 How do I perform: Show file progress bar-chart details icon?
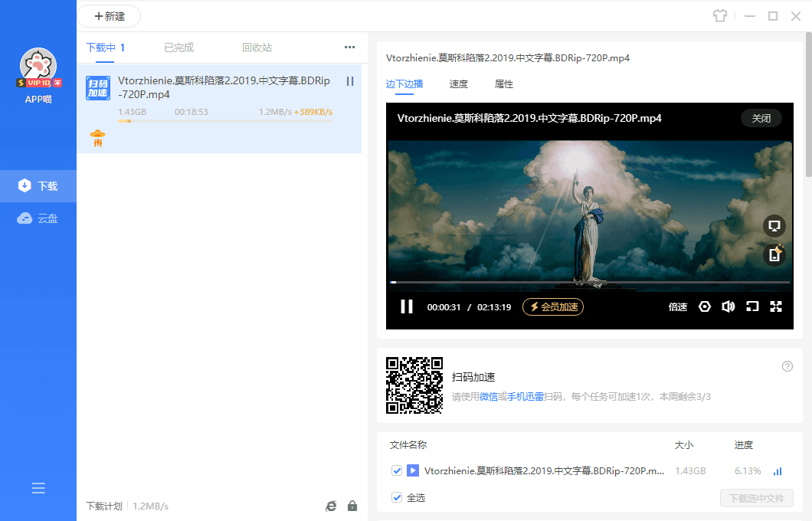click(x=778, y=471)
